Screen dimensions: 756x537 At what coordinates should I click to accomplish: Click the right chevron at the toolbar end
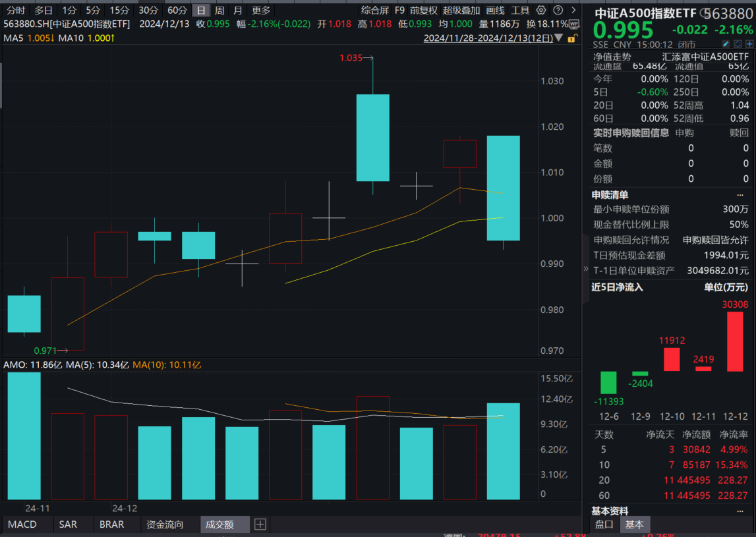point(573,10)
